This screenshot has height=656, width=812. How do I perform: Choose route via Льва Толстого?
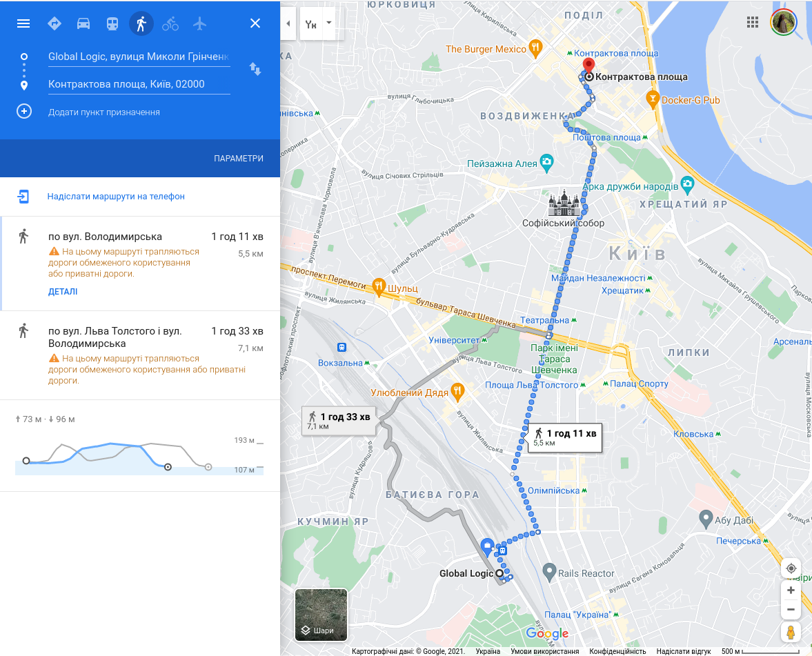pos(140,355)
